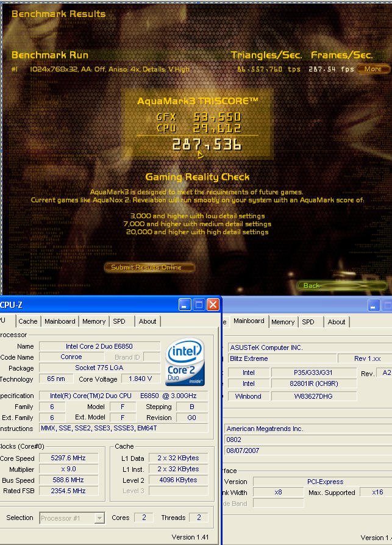
Task: Click the 4096 KBytes Level 2 cache value
Action: 178,480
